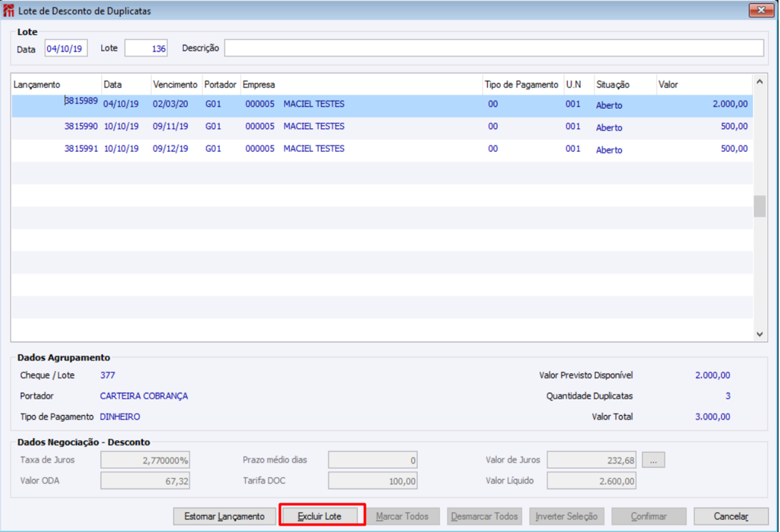780x532 pixels.
Task: Click the Empresa column header
Action: pyautogui.click(x=361, y=85)
